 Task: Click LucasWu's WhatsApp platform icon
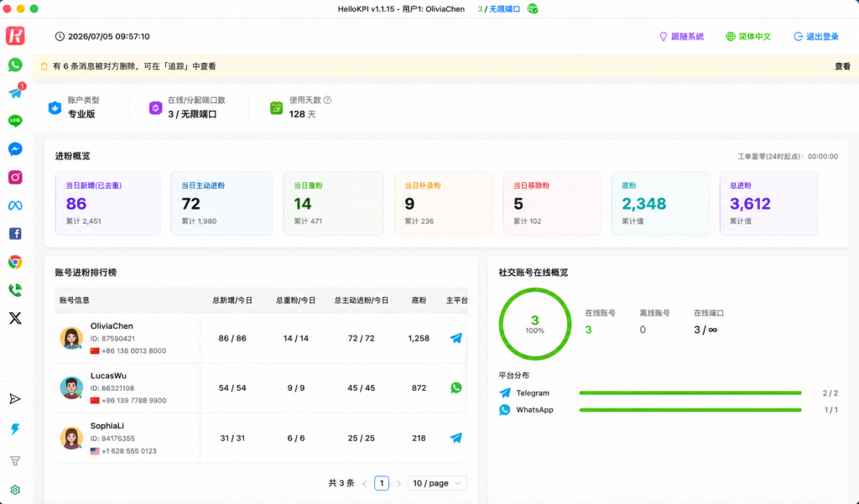(456, 388)
